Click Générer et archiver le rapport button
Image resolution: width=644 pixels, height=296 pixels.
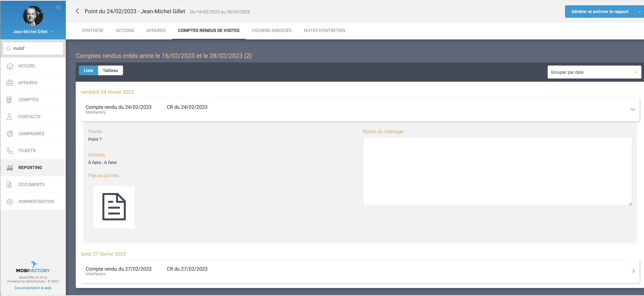click(599, 12)
